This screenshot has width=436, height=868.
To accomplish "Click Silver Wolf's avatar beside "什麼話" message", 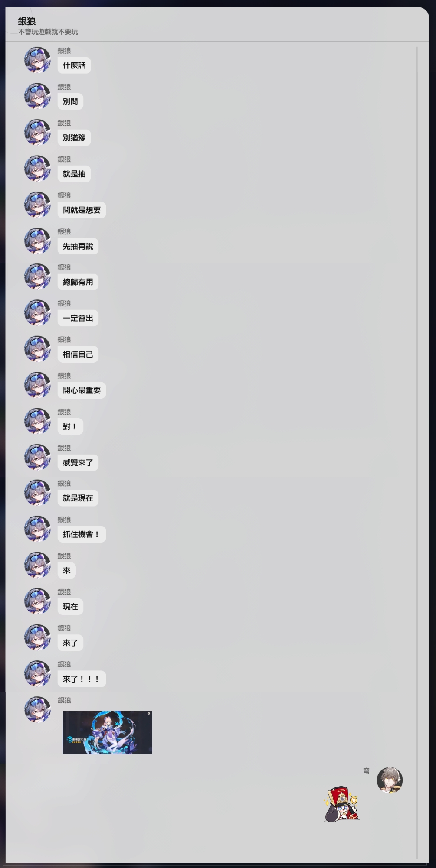I will point(37,60).
